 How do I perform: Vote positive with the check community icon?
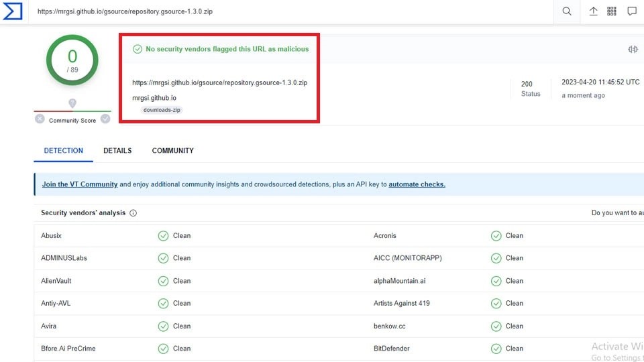(x=105, y=119)
